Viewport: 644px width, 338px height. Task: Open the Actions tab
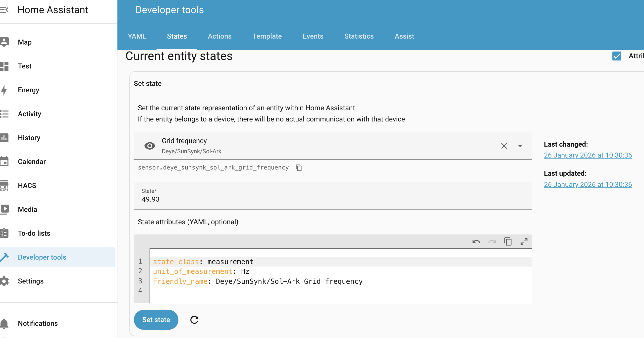[220, 36]
